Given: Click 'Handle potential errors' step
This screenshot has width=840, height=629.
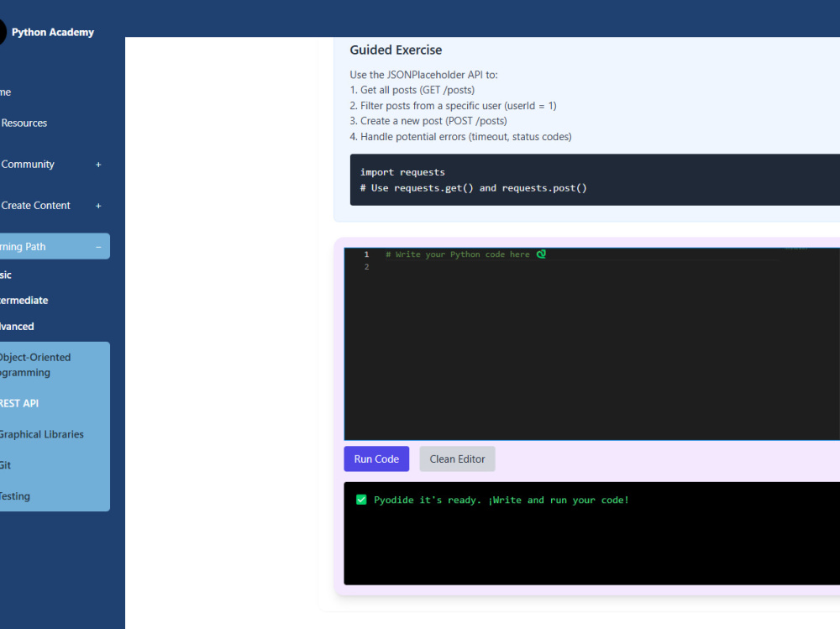Looking at the screenshot, I should pyautogui.click(x=460, y=137).
